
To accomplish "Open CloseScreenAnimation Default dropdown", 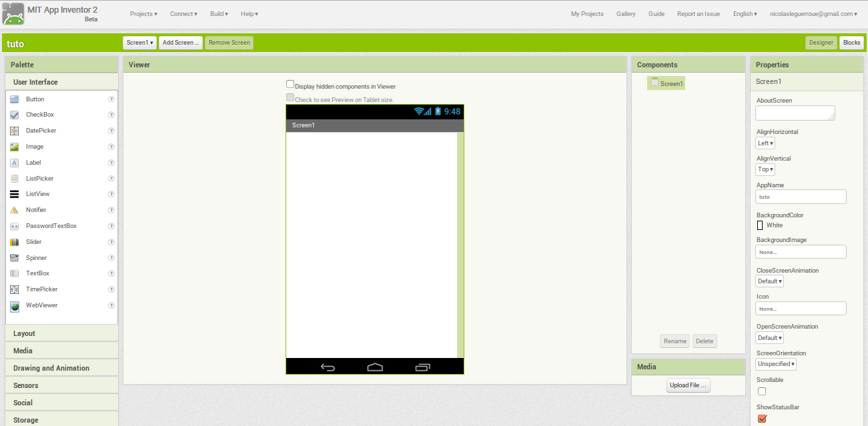I will (769, 281).
